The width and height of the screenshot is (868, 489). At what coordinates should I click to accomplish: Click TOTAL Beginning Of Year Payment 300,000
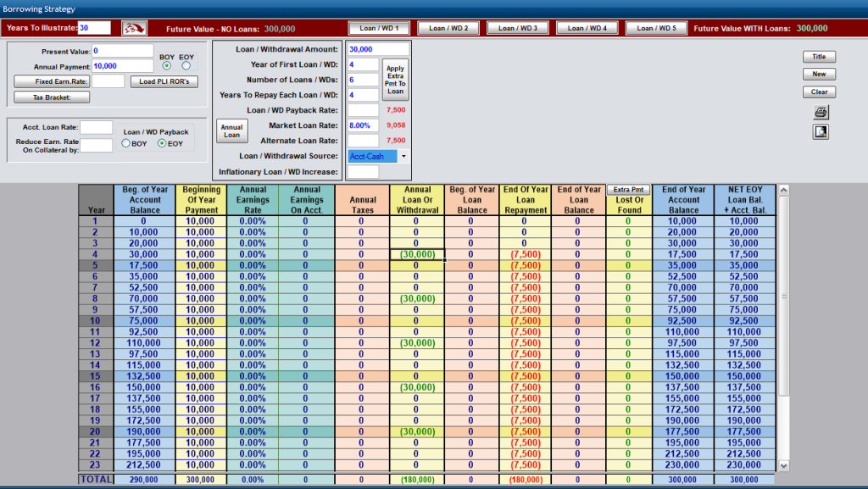[x=201, y=480]
